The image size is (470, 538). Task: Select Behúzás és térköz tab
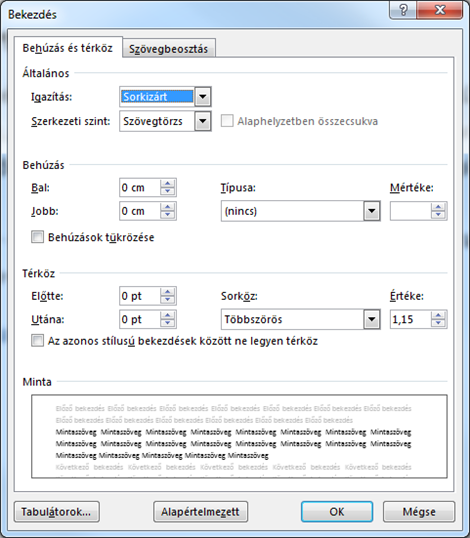[x=68, y=48]
